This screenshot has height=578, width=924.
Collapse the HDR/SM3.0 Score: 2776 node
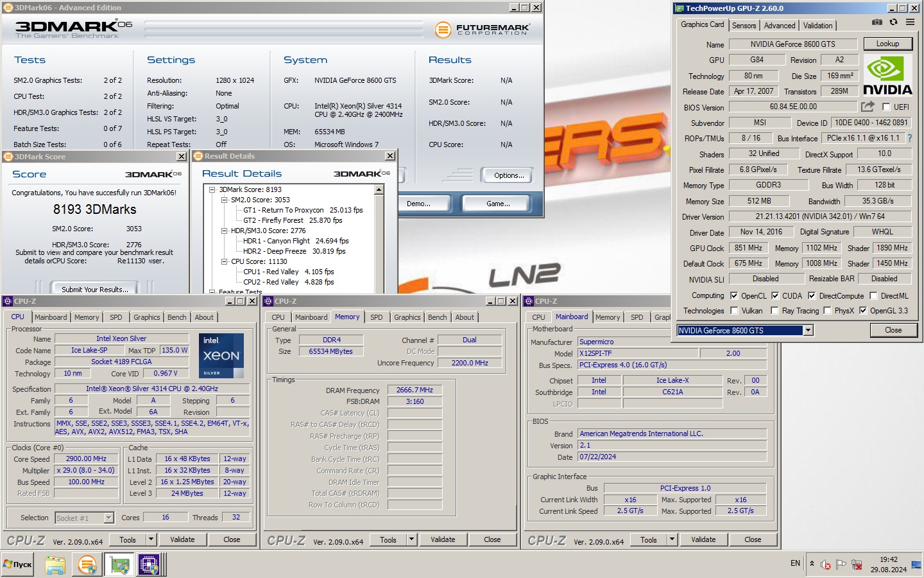point(225,231)
